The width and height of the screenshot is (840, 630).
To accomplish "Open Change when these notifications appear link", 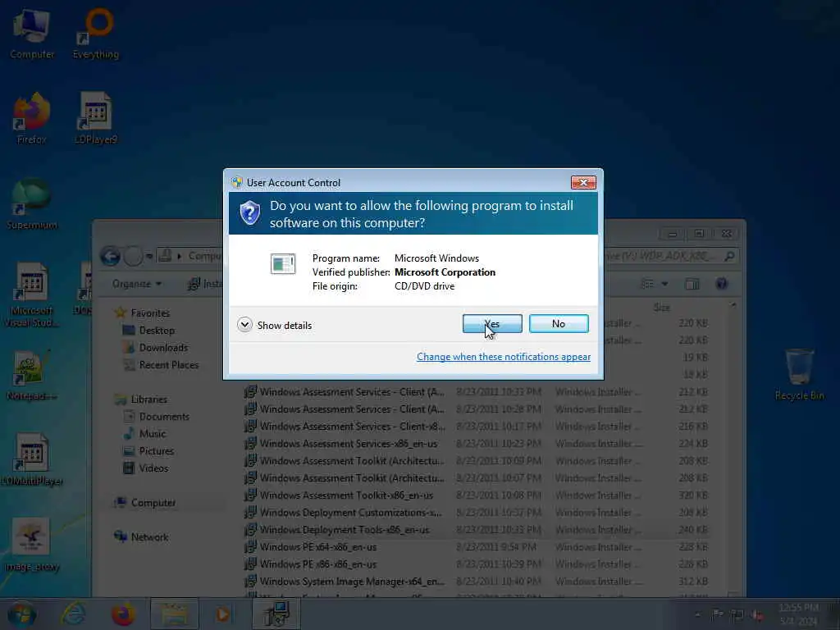I will (x=504, y=357).
